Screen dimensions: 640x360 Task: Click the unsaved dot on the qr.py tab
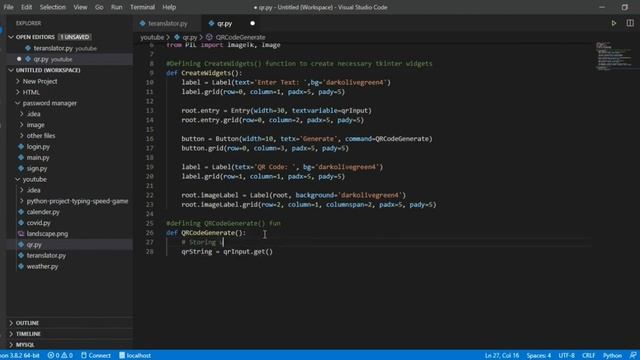click(x=252, y=23)
